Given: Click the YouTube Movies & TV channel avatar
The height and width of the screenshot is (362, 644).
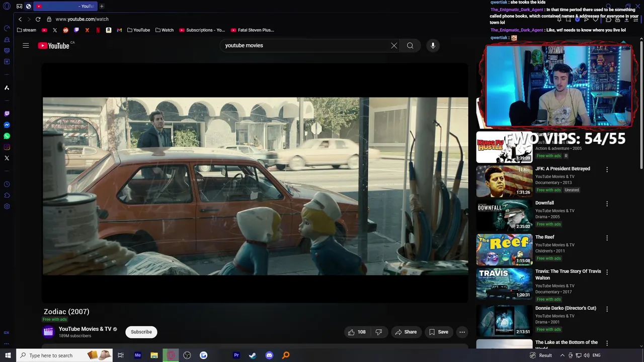Looking at the screenshot, I should point(48,331).
